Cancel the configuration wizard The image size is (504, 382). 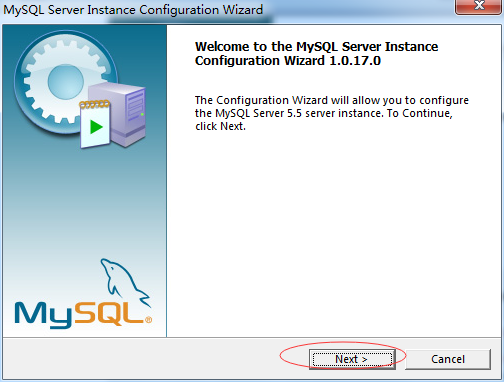448,359
